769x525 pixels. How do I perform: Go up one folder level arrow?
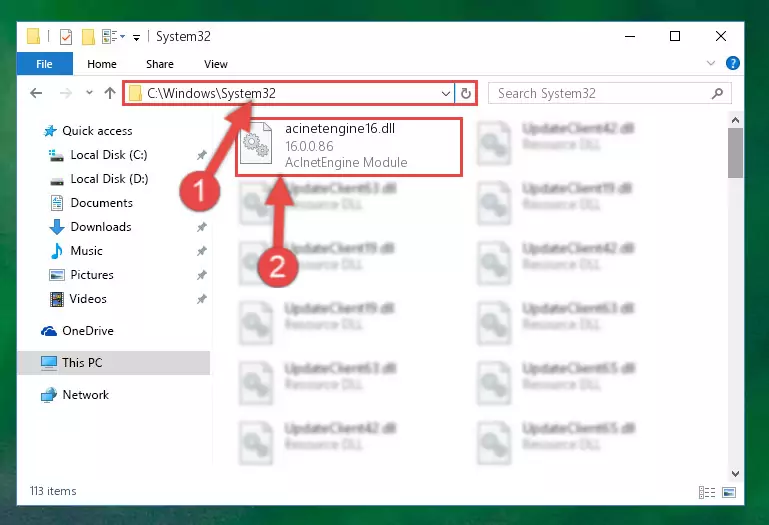110,93
